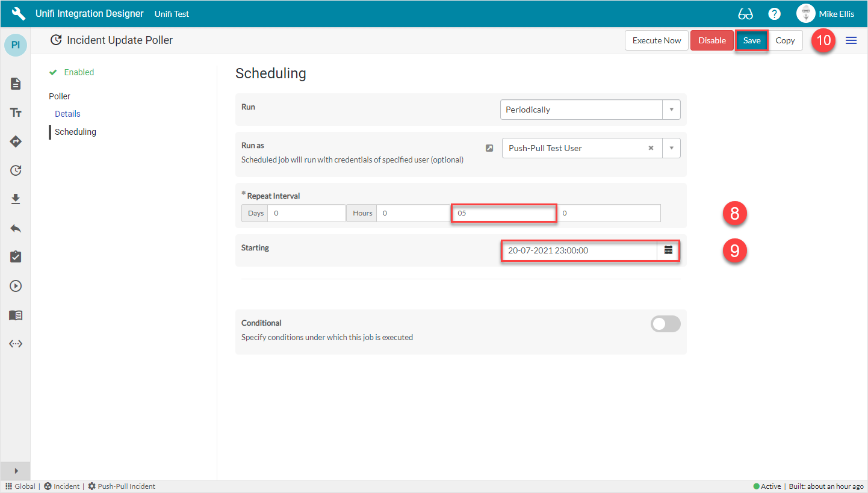Open the document/messages panel in the sidebar
Viewport: 868px width, 493px height.
(15, 84)
